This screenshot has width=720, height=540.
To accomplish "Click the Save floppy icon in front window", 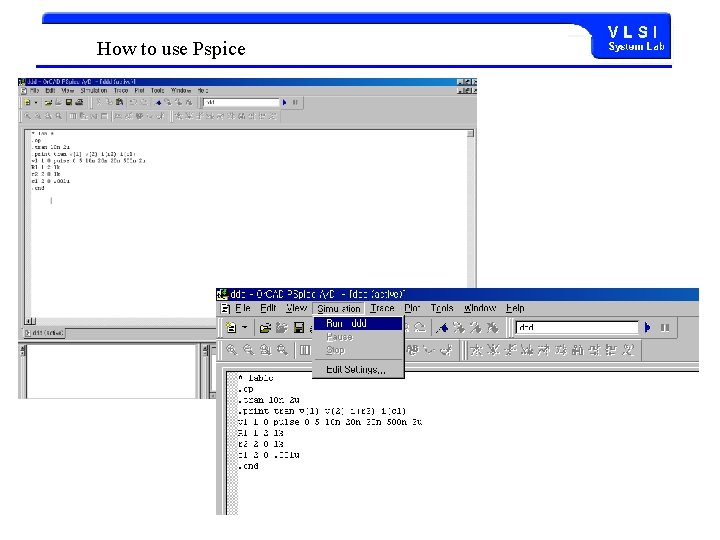I will tap(299, 327).
